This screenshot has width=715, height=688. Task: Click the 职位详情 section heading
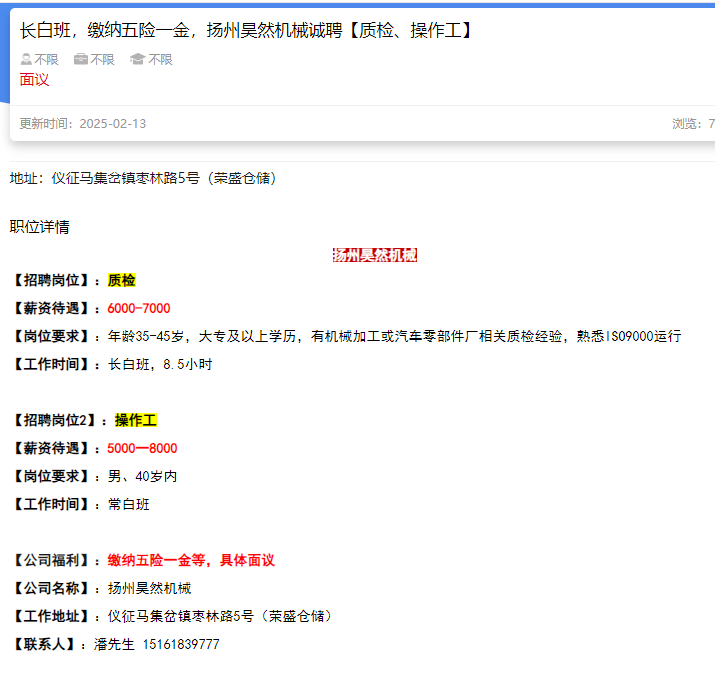coord(40,227)
